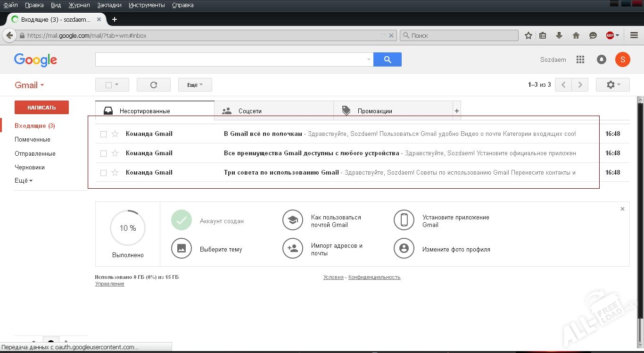Screen dimensions: 644x353
Task: Click the 'Импорт адресов и почты' icon
Action: click(x=293, y=248)
